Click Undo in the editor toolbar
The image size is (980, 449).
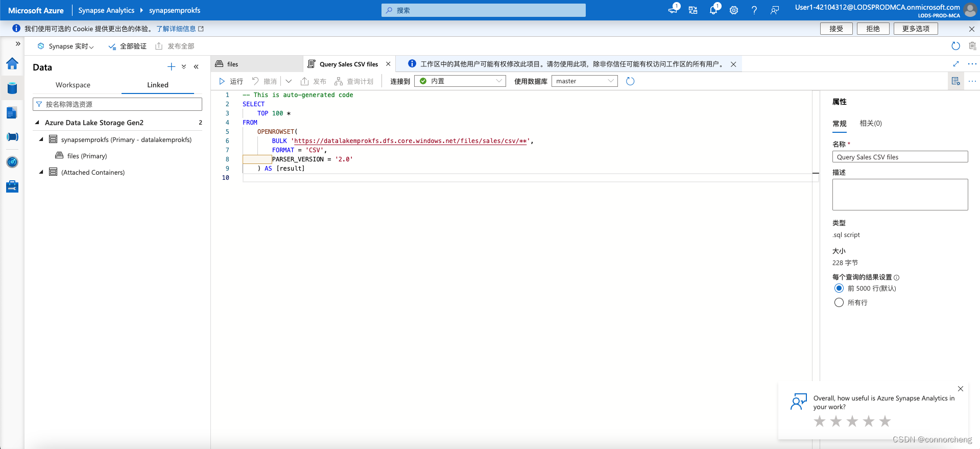(x=265, y=81)
